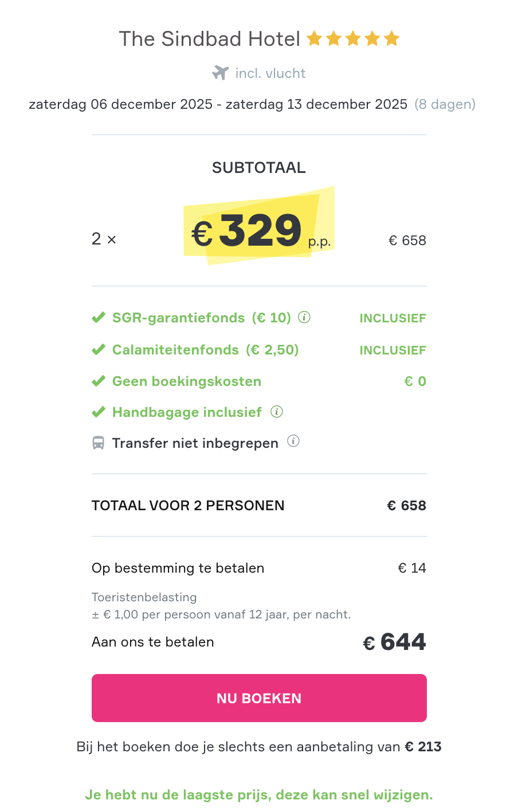This screenshot has height=812, width=526.
Task: Click the airplane icon next to incl. vlucht
Action: [x=221, y=73]
